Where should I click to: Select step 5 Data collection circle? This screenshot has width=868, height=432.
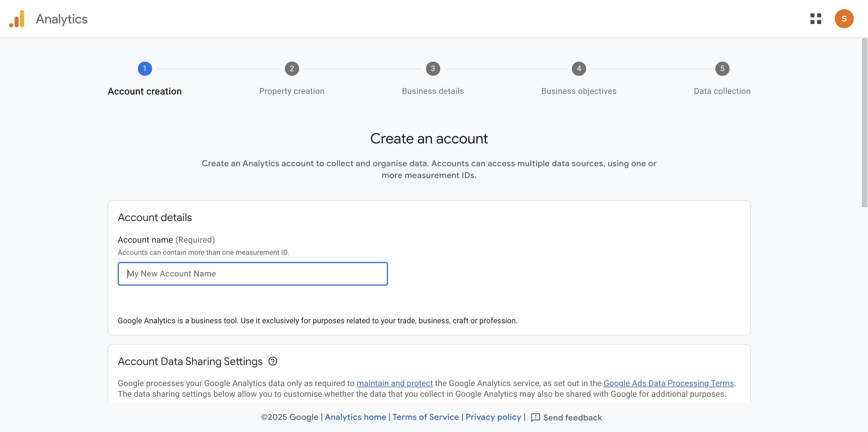[722, 68]
